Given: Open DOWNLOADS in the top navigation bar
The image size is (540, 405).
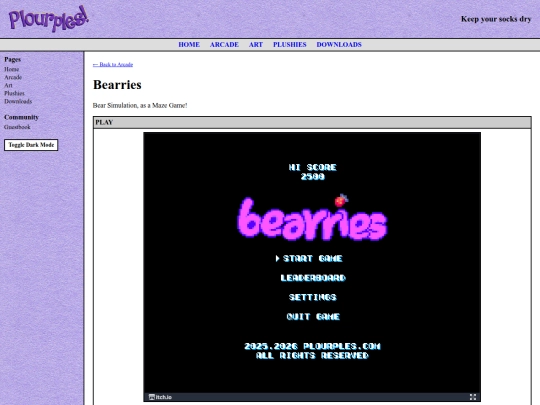Looking at the screenshot, I should coord(339,44).
